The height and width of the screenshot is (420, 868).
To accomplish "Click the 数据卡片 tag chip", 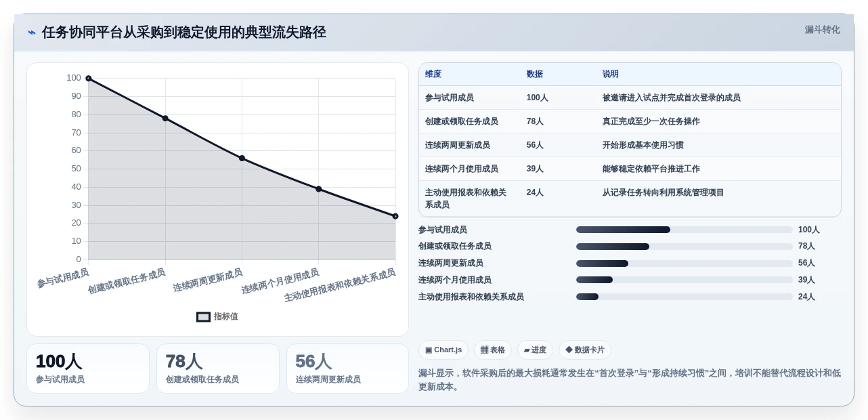I will point(585,350).
